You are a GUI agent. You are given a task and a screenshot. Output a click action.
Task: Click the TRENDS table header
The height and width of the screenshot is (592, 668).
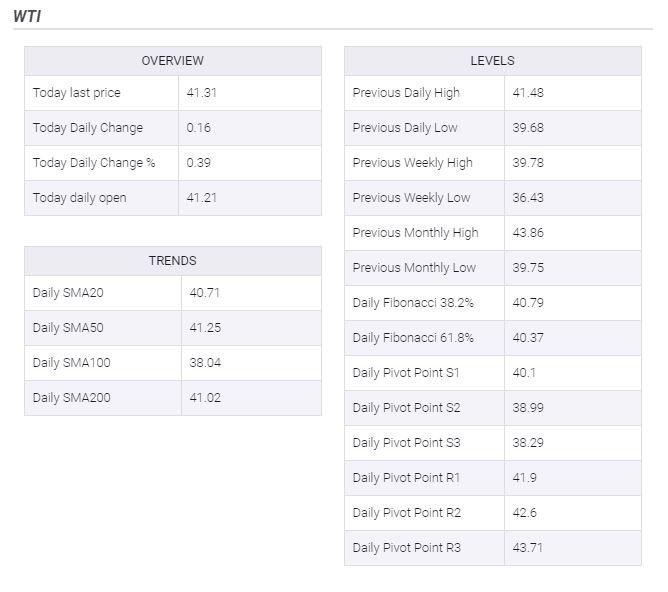pos(173,261)
